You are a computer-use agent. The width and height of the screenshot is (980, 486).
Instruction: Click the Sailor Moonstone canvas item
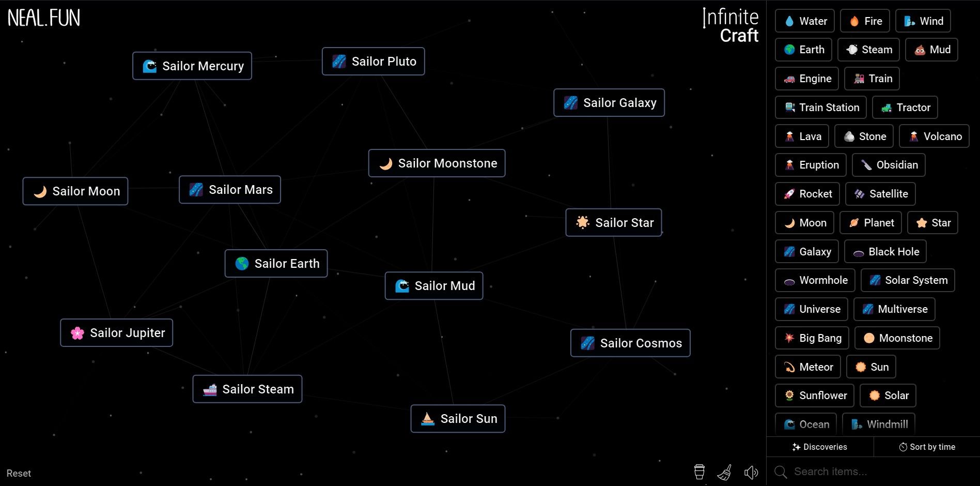[437, 163]
